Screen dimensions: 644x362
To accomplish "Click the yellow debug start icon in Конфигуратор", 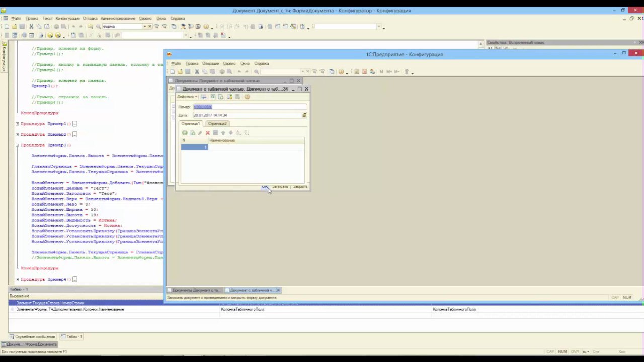I will tap(50, 35).
